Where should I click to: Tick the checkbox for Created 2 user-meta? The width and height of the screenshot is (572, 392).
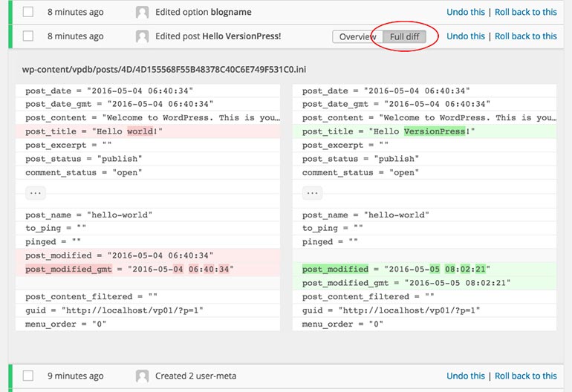28,376
